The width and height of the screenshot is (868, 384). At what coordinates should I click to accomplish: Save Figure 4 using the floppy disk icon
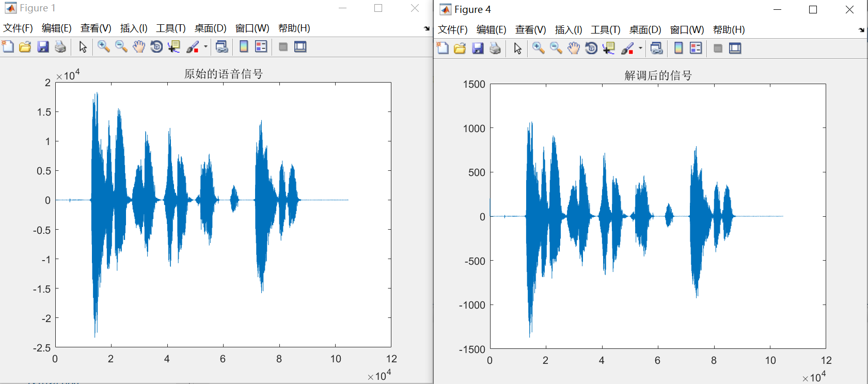point(478,49)
